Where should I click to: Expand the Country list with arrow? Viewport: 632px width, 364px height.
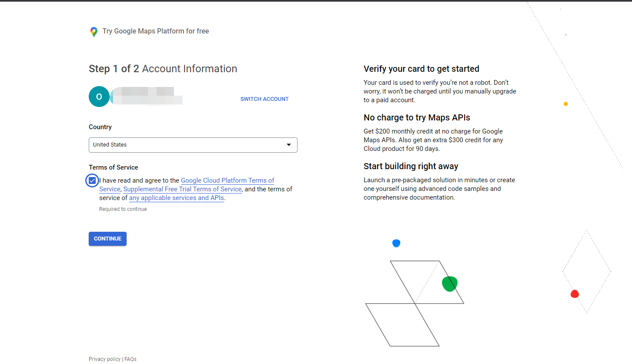pos(289,145)
